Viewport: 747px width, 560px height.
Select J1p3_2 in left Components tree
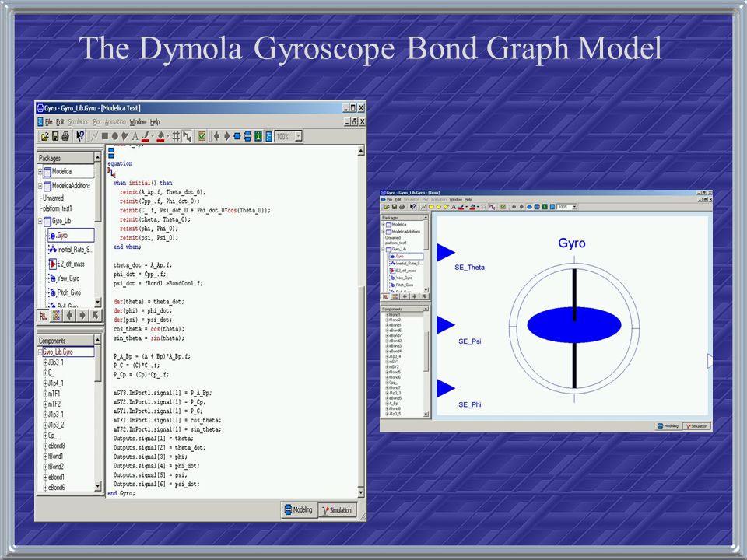tap(56, 425)
